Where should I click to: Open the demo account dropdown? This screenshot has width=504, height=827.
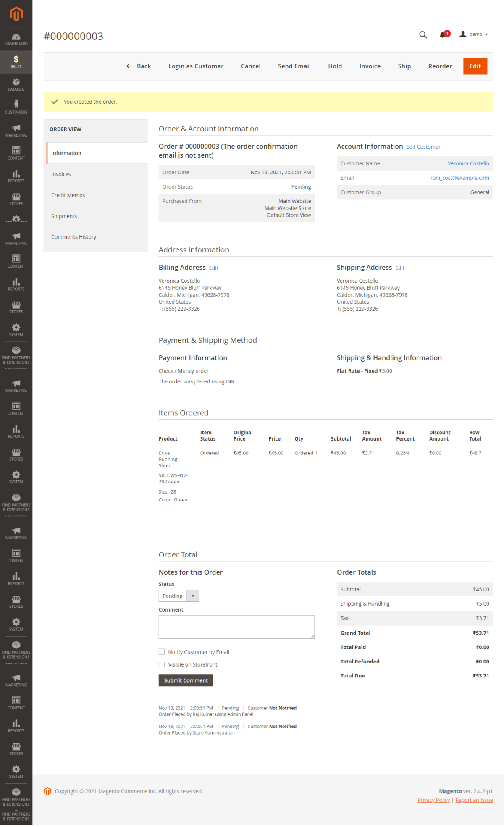pyautogui.click(x=474, y=34)
